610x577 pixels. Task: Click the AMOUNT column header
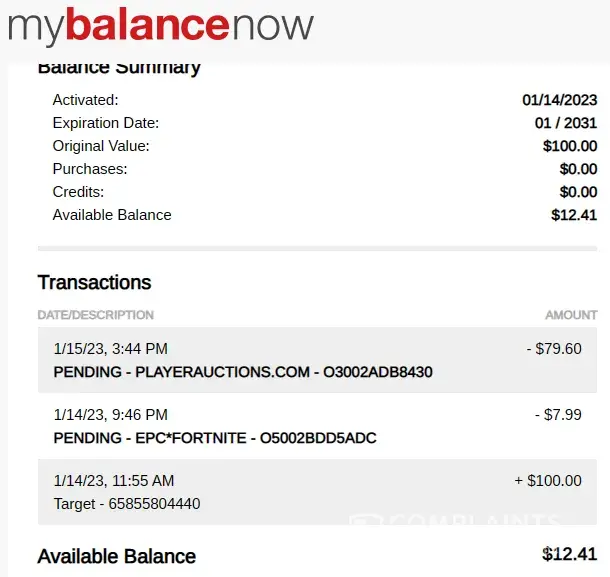[571, 315]
